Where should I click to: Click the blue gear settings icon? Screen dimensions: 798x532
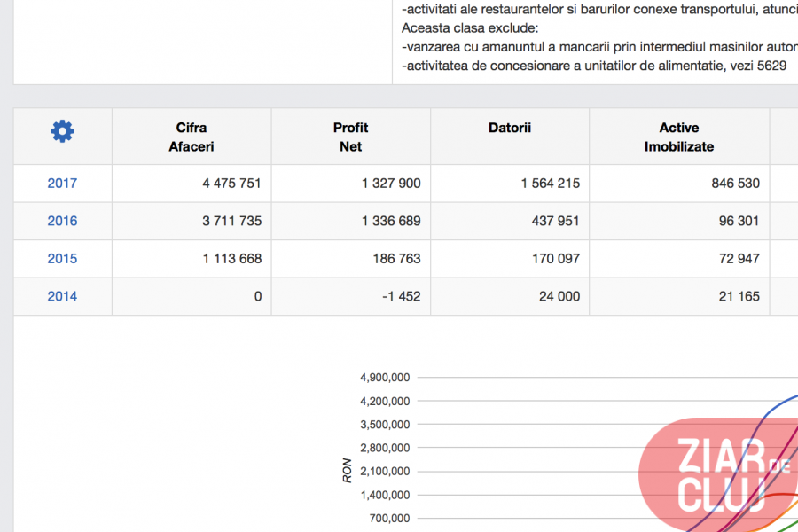62,132
